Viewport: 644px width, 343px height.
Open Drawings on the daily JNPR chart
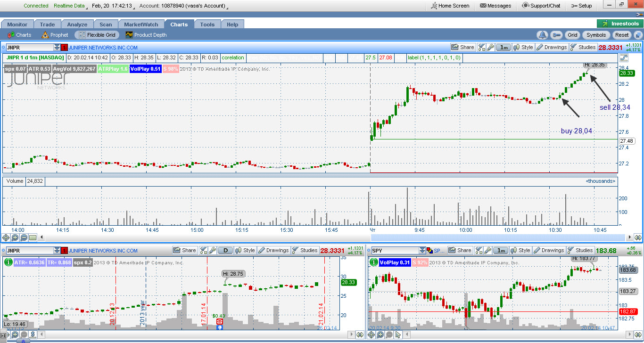tap(273, 250)
